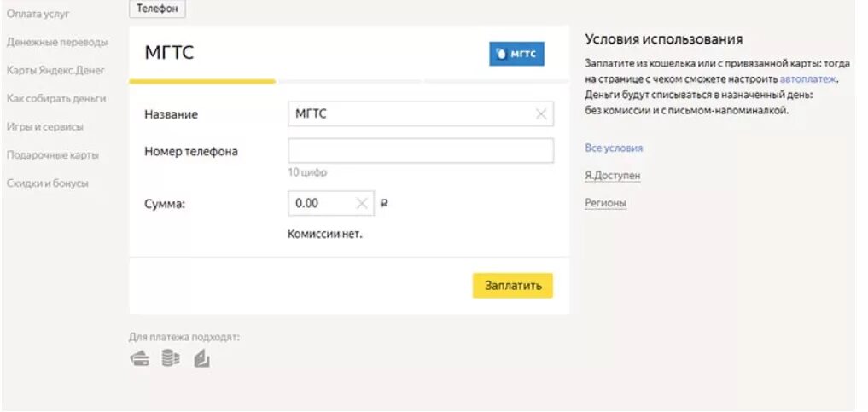Viewport: 868px width, 412px height.
Task: Open Как собирать деньги in sidebar
Action: (56, 98)
